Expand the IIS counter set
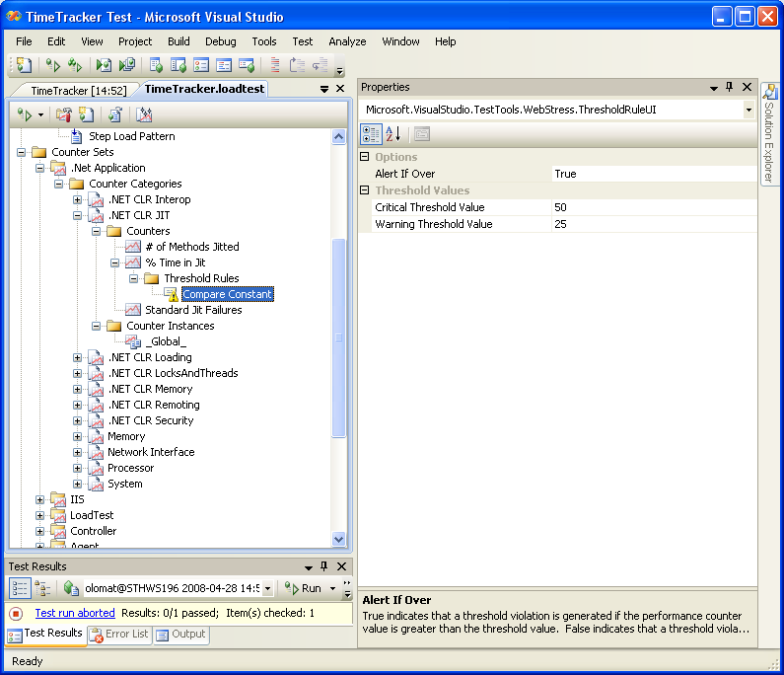This screenshot has width=784, height=675. (x=40, y=500)
